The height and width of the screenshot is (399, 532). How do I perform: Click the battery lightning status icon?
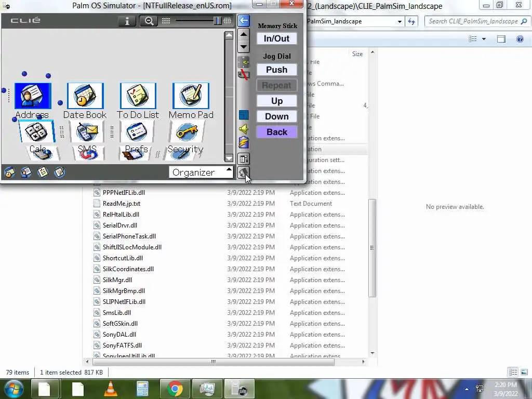pos(243,142)
